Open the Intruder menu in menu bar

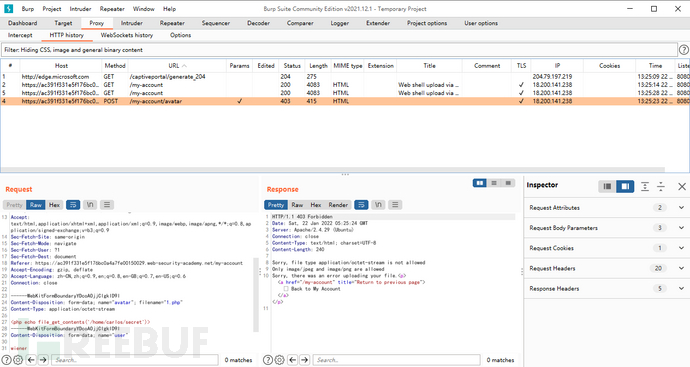coord(80,9)
